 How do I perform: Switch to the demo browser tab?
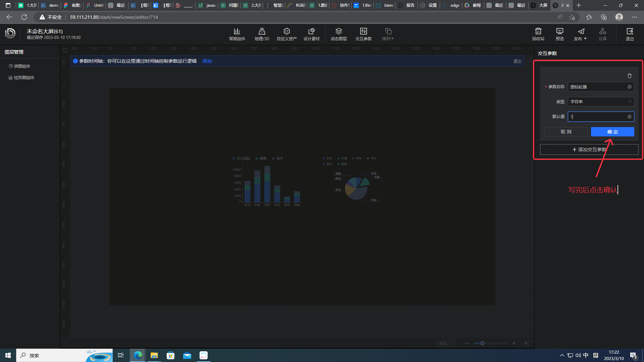click(x=50, y=5)
